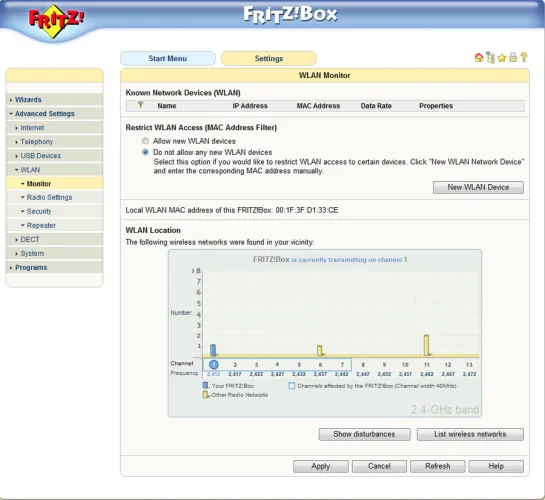Click the yellow star favorites icon
The height and width of the screenshot is (500, 545).
tap(502, 58)
